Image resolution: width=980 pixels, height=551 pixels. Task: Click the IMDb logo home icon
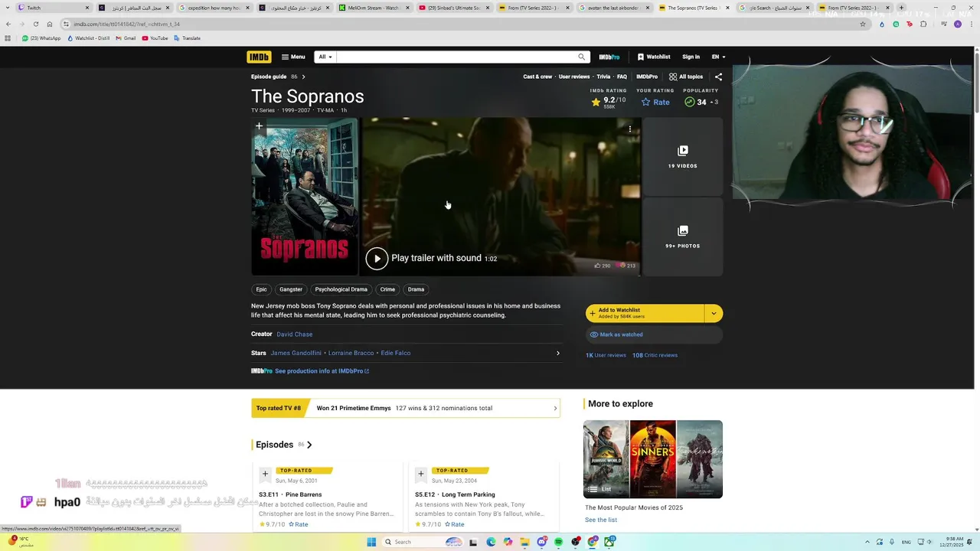point(259,57)
